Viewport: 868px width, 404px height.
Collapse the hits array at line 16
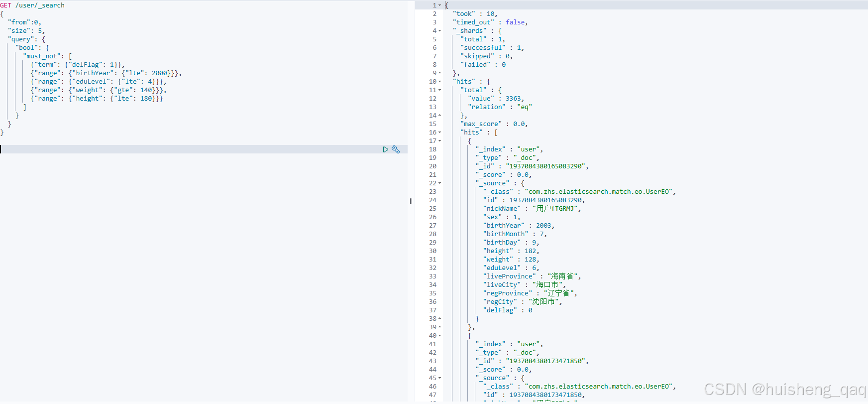tap(440, 133)
